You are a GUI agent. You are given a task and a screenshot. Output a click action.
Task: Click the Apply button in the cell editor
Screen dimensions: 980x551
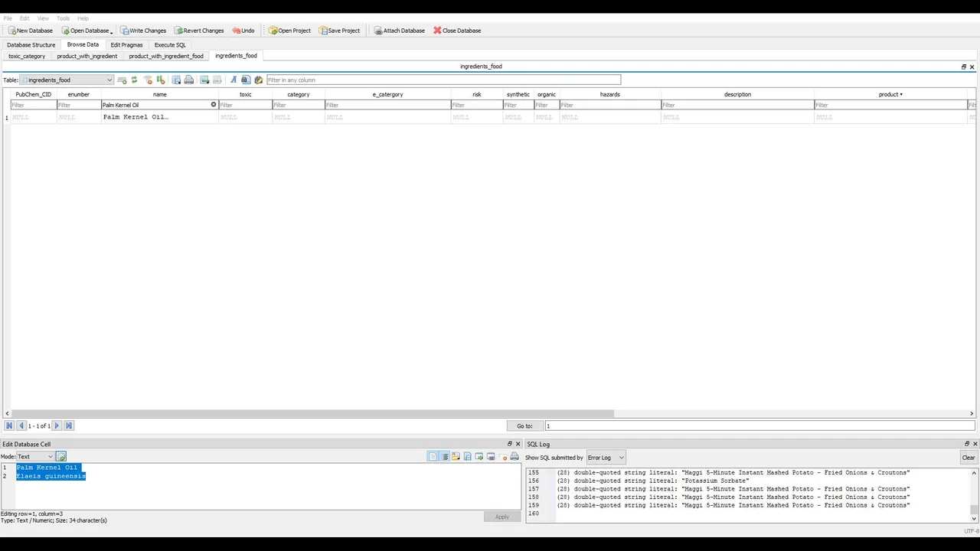(x=501, y=517)
